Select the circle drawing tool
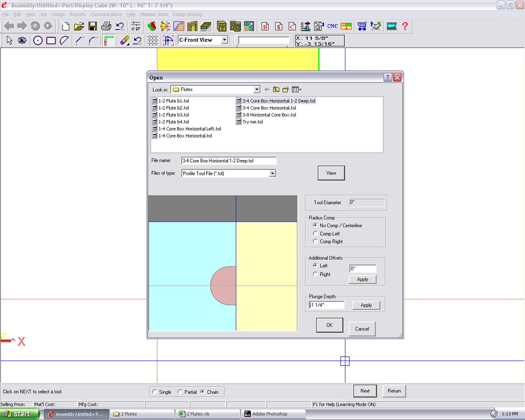 (x=37, y=40)
